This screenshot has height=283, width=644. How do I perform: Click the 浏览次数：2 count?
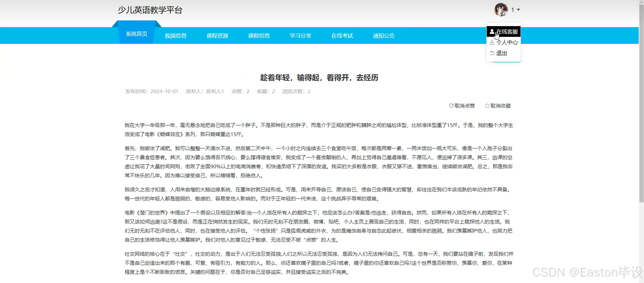click(x=296, y=91)
